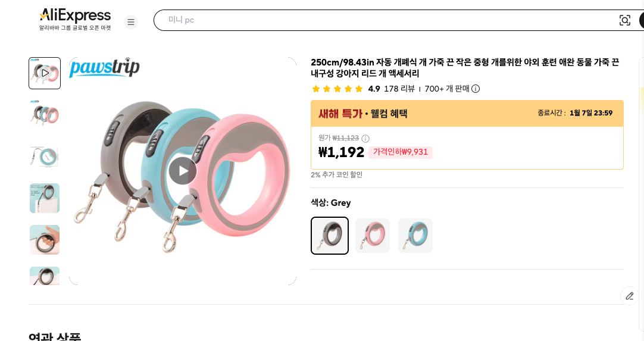Click the 가격인하 ₩9,931 discount badge

click(x=401, y=152)
